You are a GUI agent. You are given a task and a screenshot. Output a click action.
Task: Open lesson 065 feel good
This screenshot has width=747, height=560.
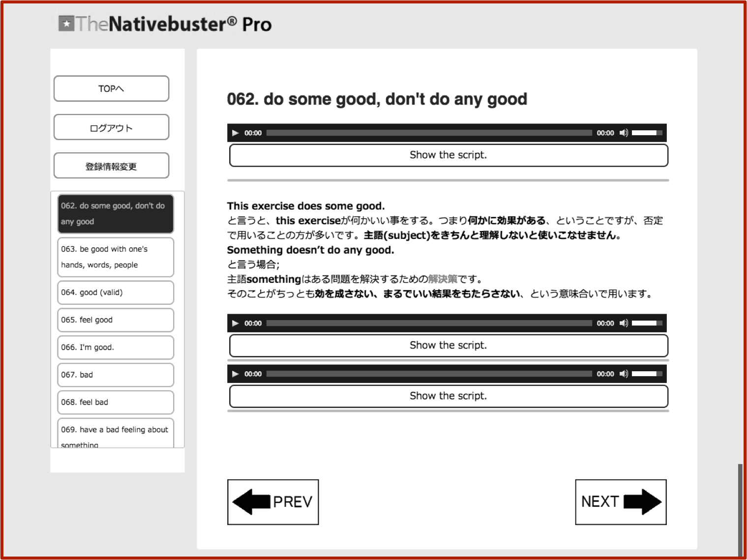pos(116,320)
